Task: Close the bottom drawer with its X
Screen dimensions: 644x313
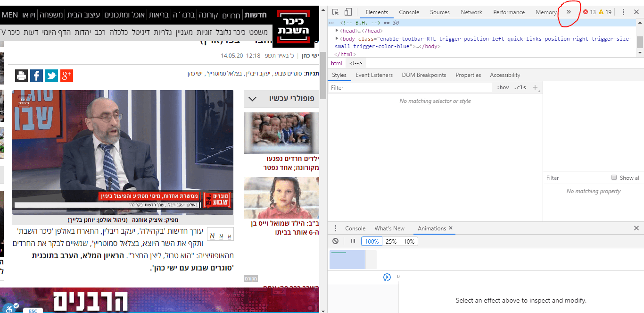Action: [x=636, y=228]
